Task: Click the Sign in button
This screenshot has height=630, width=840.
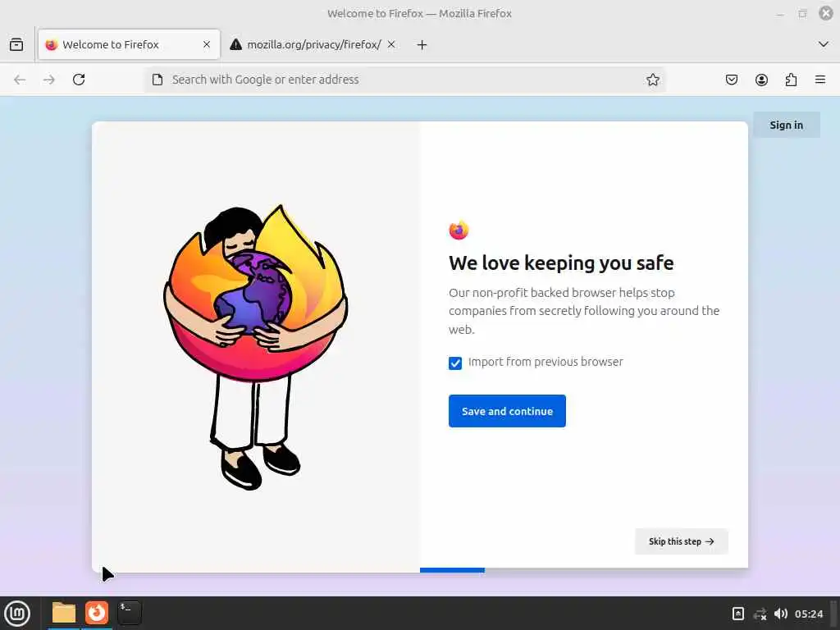Action: [x=787, y=125]
